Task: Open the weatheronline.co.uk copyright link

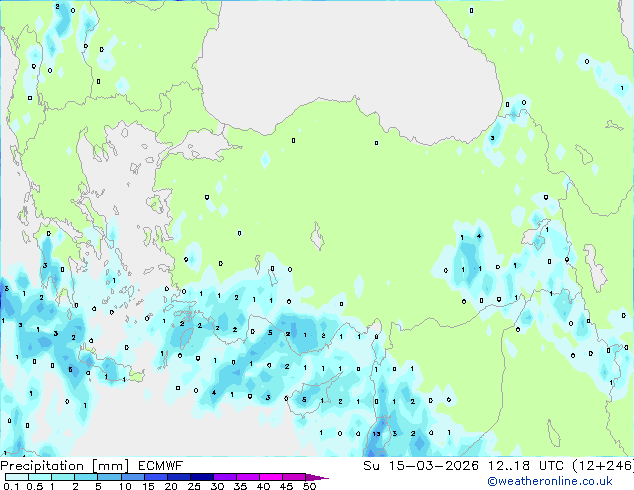Action: click(549, 481)
